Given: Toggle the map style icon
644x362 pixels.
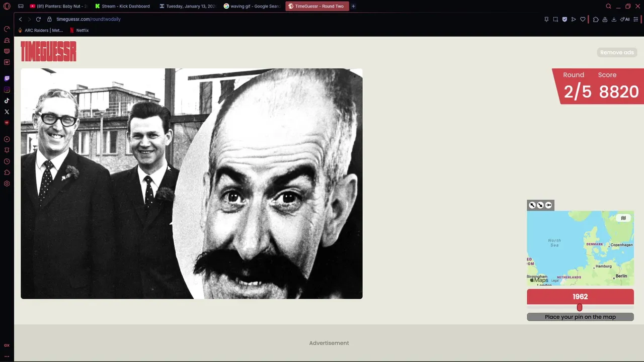Looking at the screenshot, I should 623,218.
